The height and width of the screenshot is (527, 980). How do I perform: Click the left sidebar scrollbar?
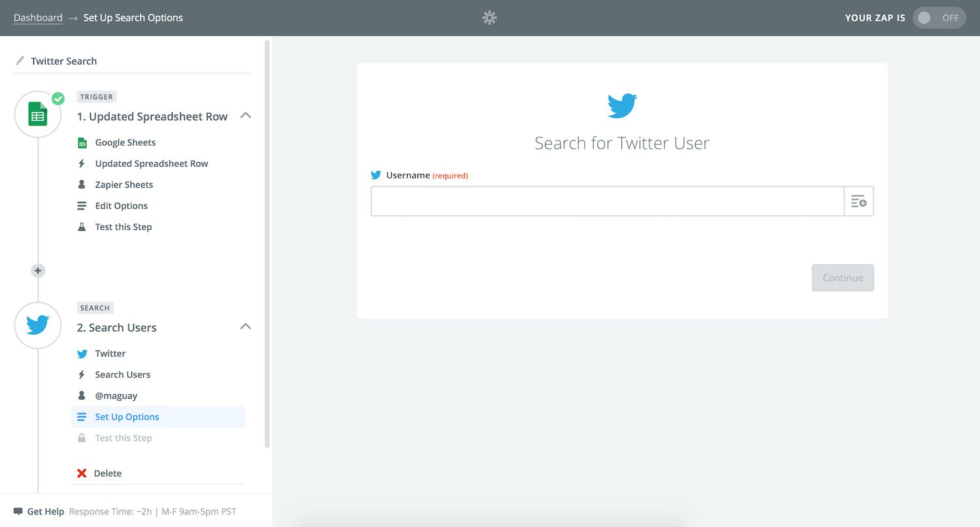[x=267, y=243]
